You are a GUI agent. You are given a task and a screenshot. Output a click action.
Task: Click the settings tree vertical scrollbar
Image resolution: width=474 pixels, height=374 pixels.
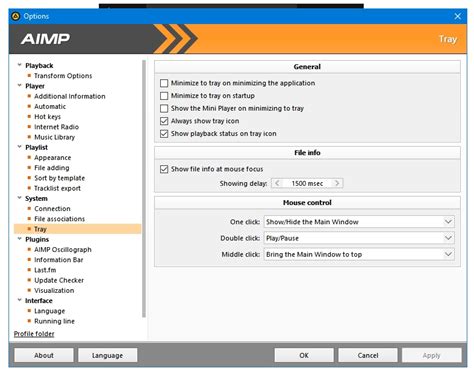click(144, 189)
